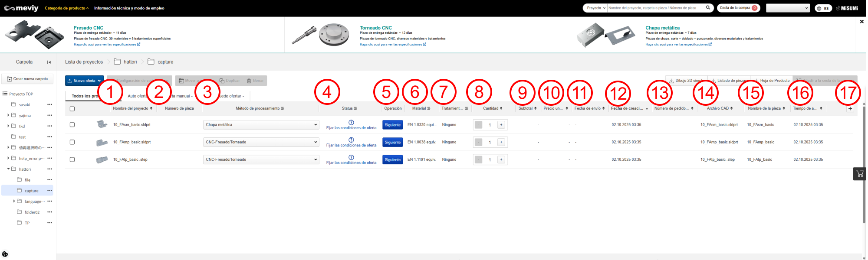Viewport: 868px width, 260px height.
Task: Open the ES language selector
Action: coord(823,8)
